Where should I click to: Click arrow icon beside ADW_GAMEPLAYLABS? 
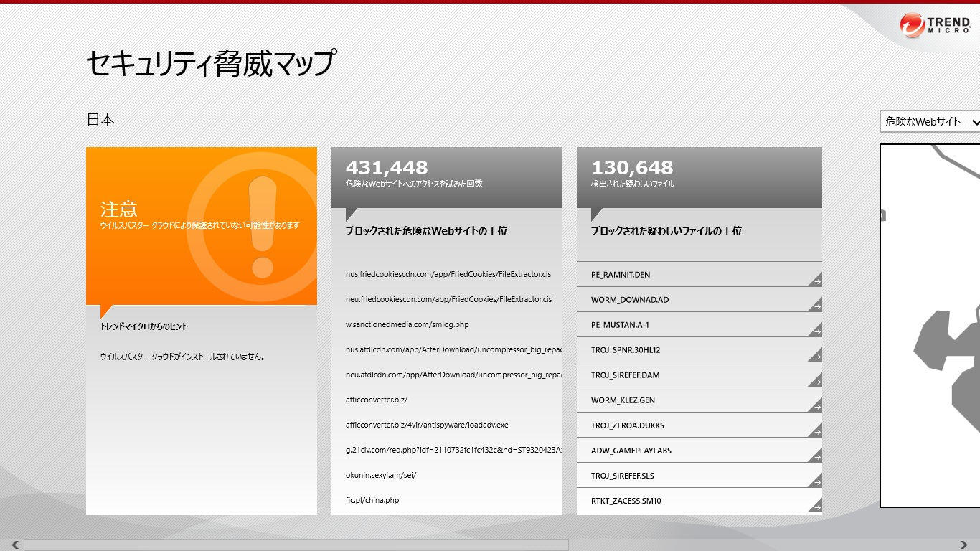tap(816, 457)
